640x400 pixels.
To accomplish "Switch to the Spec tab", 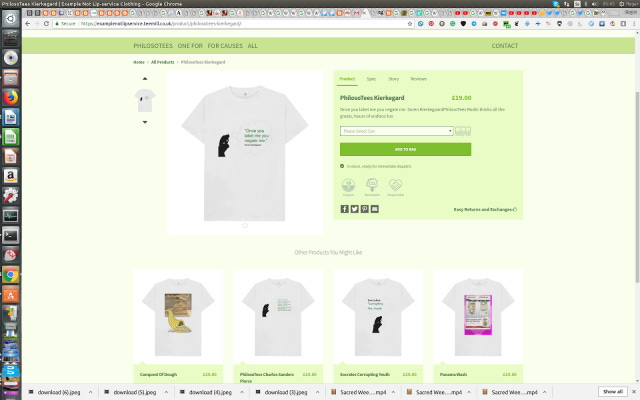I will (371, 79).
